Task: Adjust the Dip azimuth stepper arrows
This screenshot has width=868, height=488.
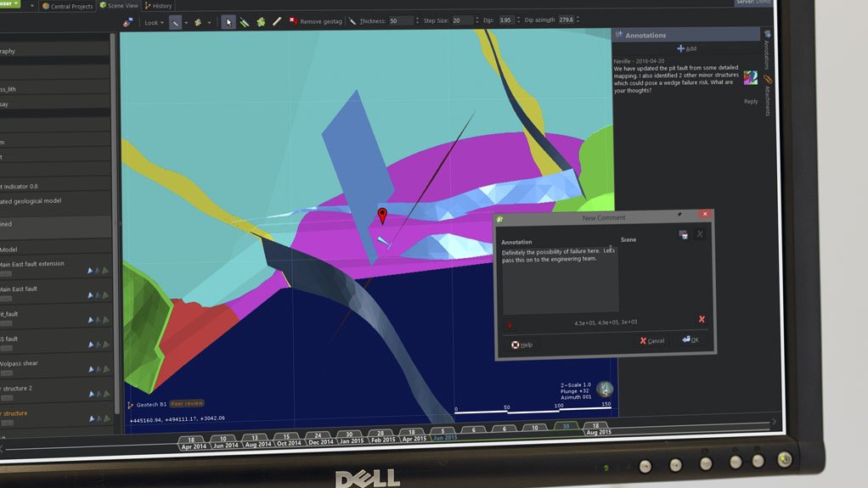Action: pos(578,20)
